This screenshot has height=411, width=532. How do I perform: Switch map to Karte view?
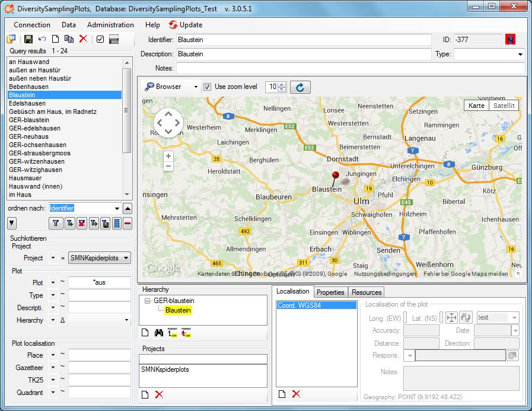(476, 106)
